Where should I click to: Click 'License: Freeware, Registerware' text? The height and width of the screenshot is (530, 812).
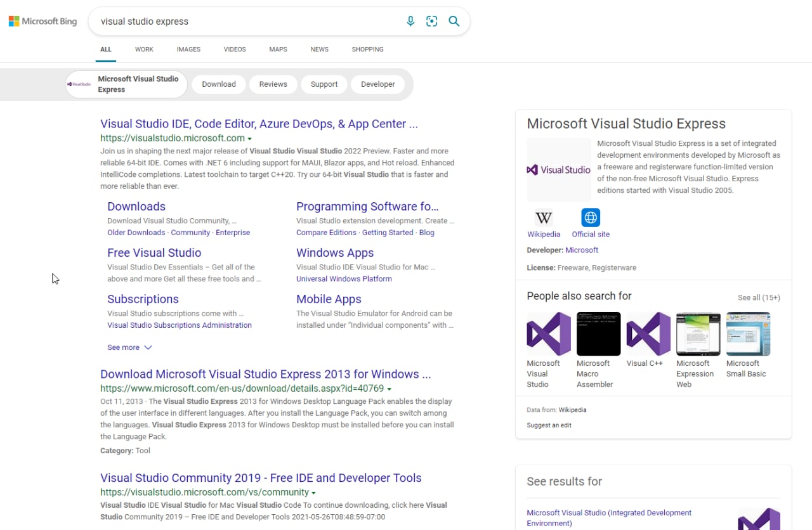(581, 268)
